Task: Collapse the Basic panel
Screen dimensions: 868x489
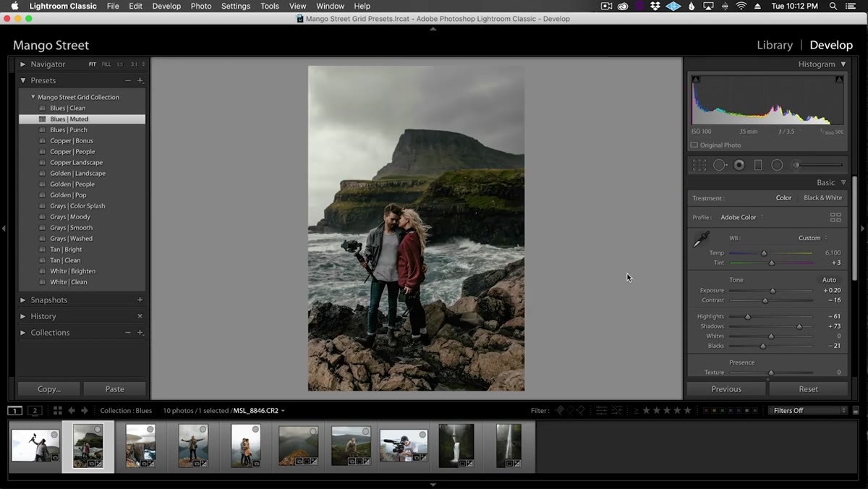Action: pyautogui.click(x=843, y=182)
